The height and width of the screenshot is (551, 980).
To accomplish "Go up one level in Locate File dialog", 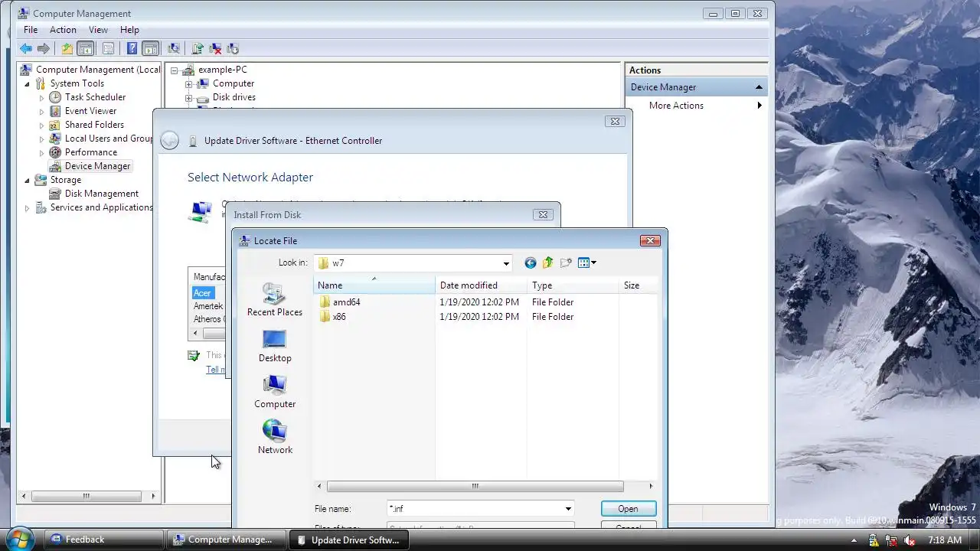I will click(547, 262).
